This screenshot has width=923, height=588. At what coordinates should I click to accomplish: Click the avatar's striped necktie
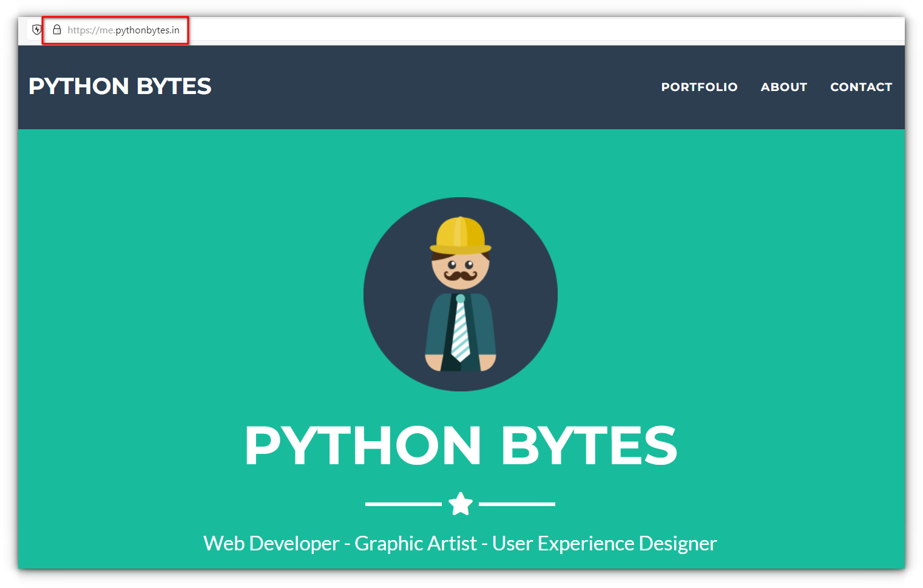tap(461, 331)
